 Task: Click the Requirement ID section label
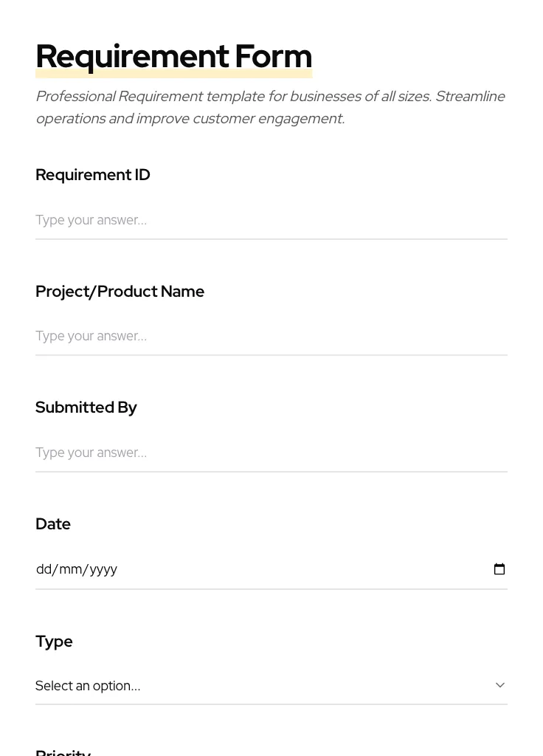click(92, 175)
